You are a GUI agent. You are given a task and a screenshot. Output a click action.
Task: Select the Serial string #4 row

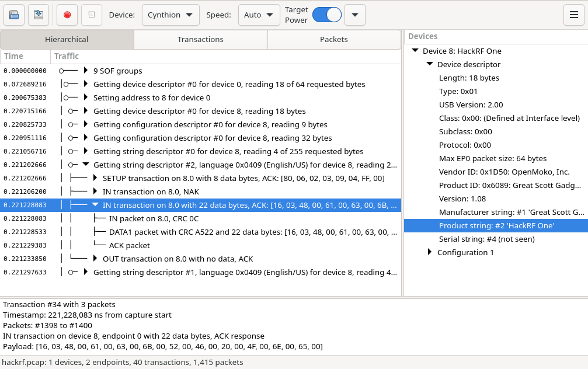pyautogui.click(x=496, y=239)
